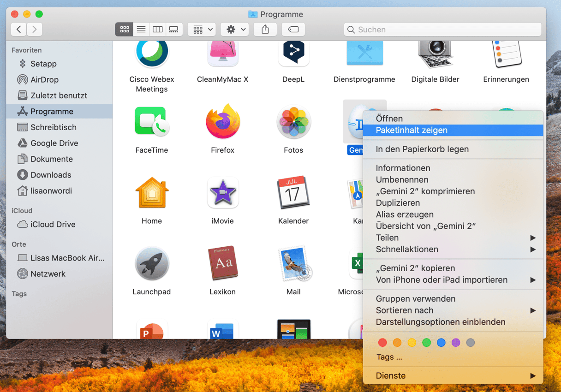The image size is (561, 392).
Task: Select the Gemini 2 app icon
Action: click(x=353, y=122)
